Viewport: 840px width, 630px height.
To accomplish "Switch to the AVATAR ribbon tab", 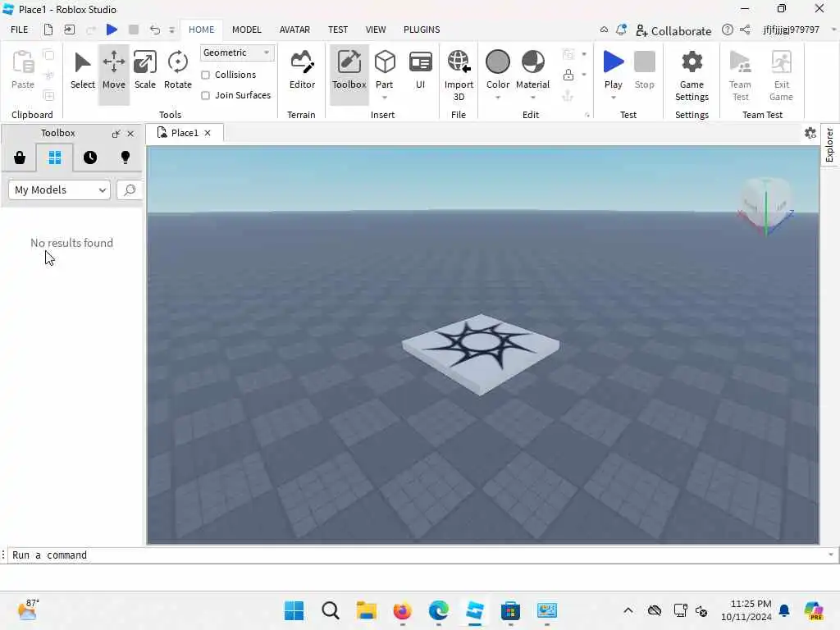I will coord(294,30).
